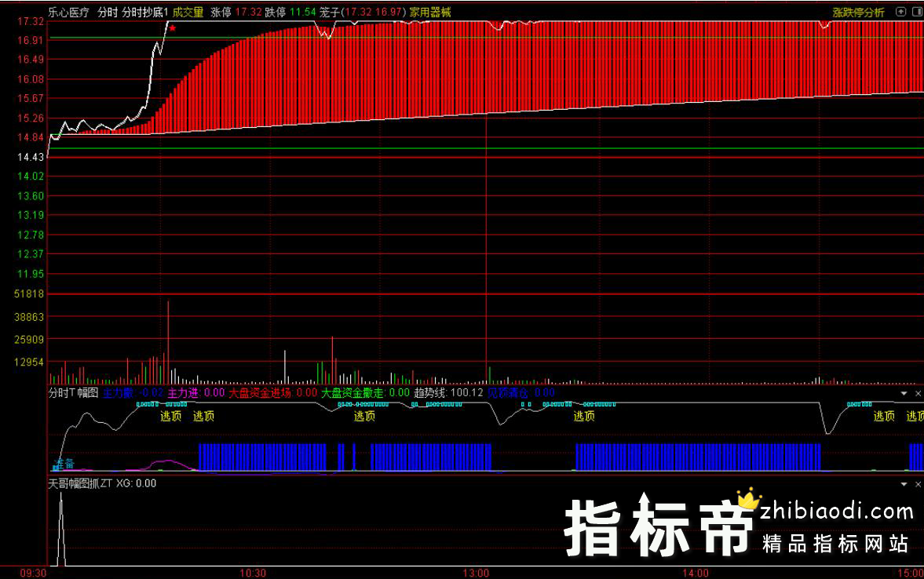Click the 跌停 11.54 value
The image size is (924, 579).
290,13
